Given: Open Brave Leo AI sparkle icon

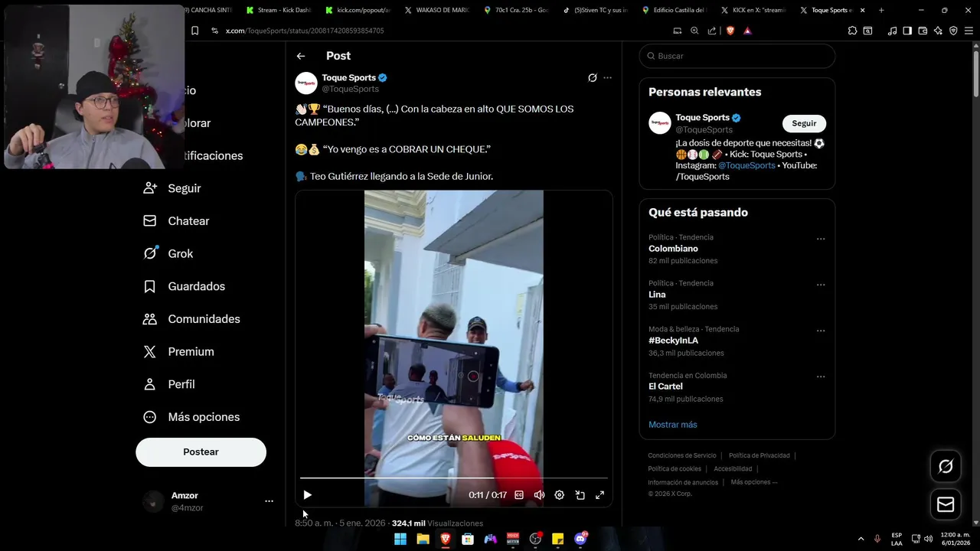Looking at the screenshot, I should [x=939, y=31].
